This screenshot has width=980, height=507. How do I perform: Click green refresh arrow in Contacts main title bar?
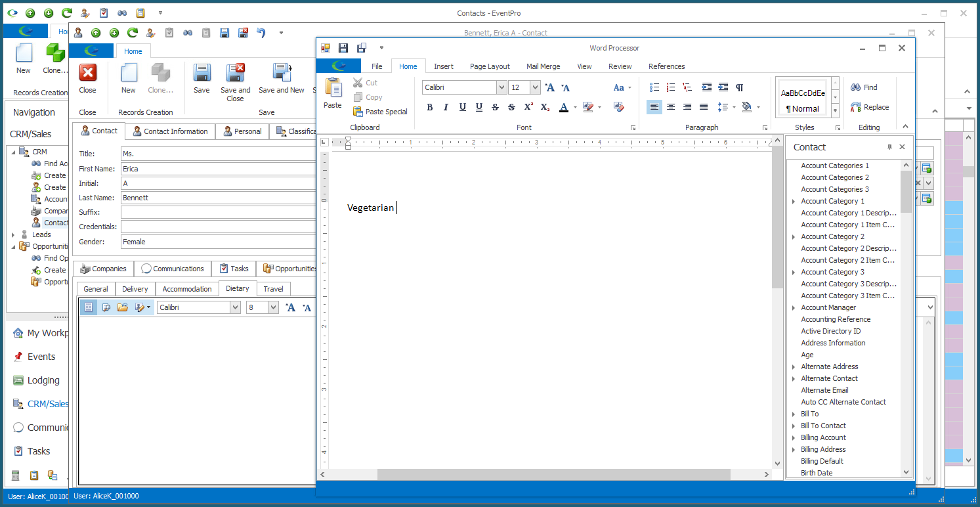66,13
